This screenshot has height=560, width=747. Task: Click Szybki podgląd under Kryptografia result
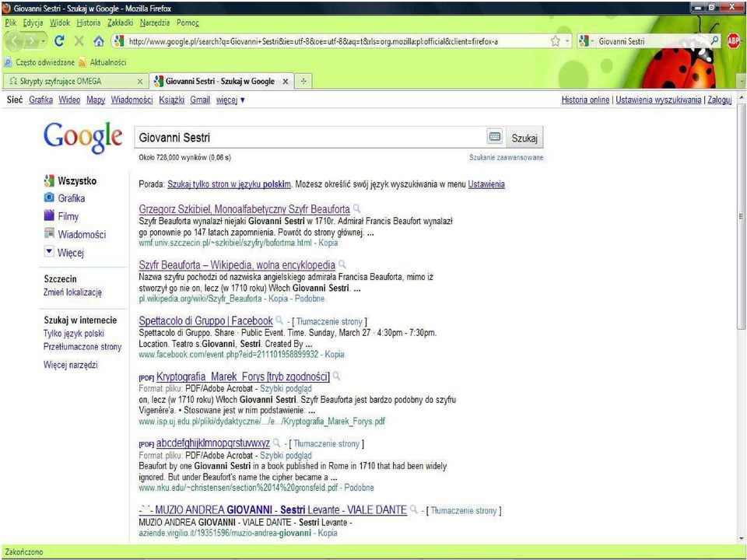[x=286, y=389]
